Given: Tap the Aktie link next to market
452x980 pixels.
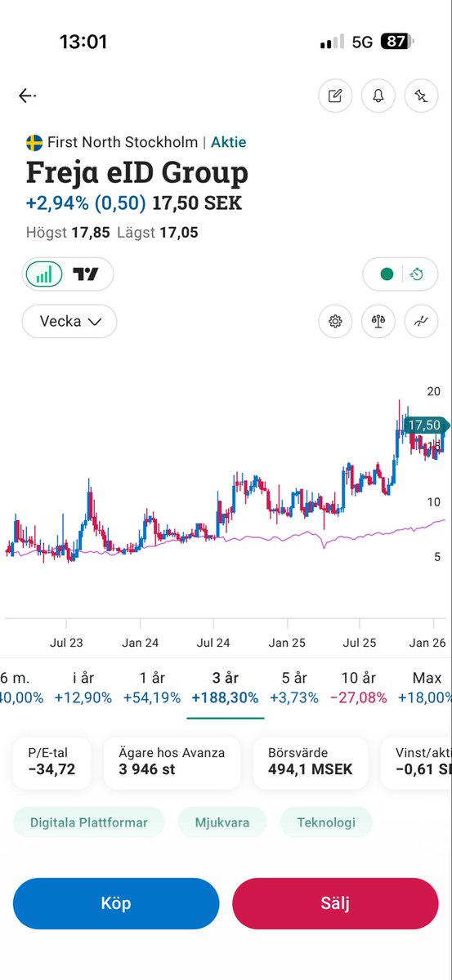Looking at the screenshot, I should (x=228, y=142).
